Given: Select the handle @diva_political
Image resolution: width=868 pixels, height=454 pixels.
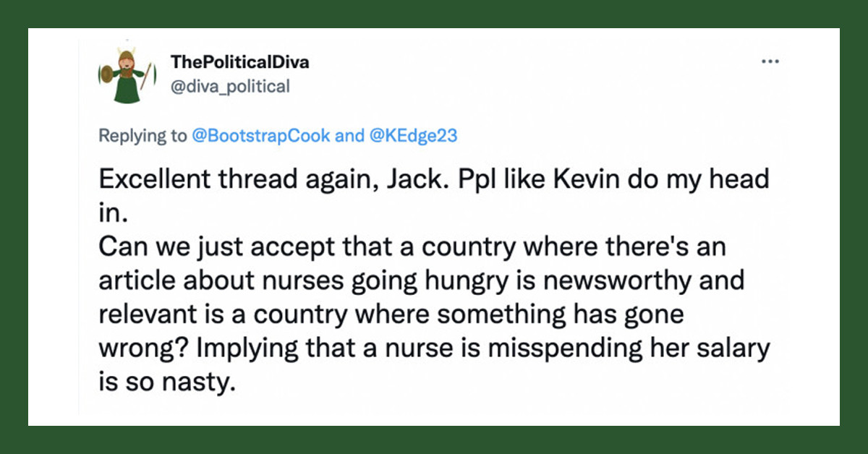Looking at the screenshot, I should coord(229,86).
